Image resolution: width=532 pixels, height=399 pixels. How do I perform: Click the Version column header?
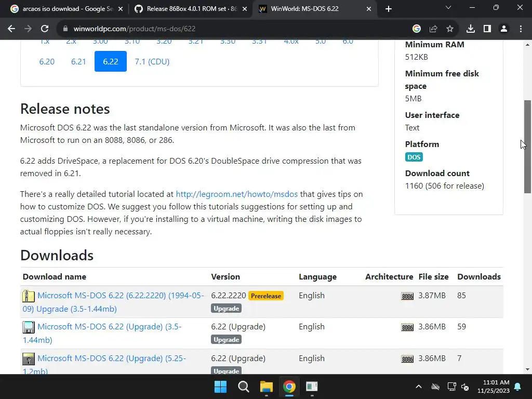click(x=225, y=277)
